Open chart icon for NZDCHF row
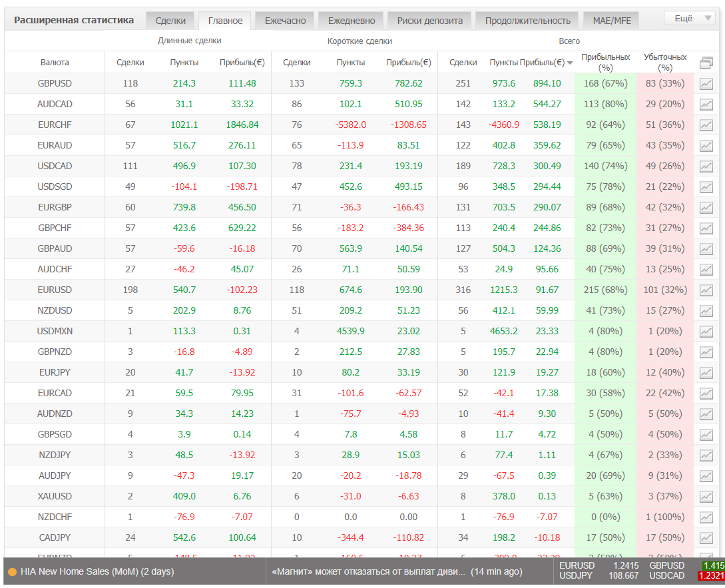Image resolution: width=725 pixels, height=588 pixels. (706, 517)
